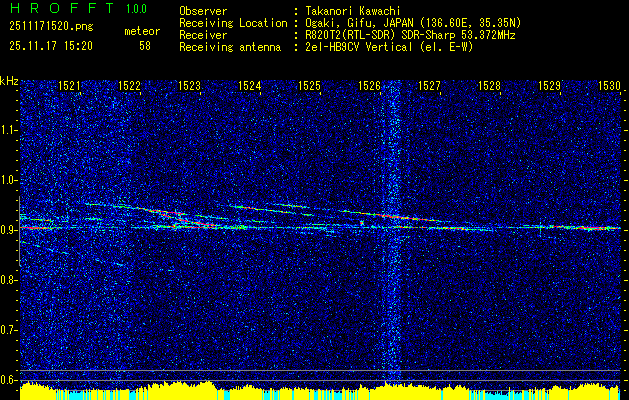
Task: Click the R820T2(RTL-SDR) receiver text
Action: click(410, 35)
